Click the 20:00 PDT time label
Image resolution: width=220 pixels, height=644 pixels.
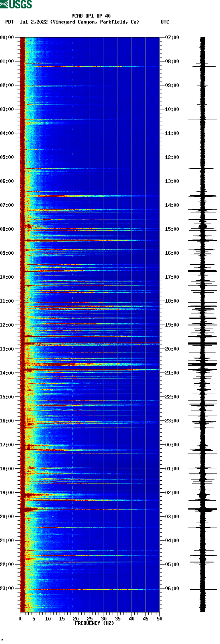coord(7,517)
